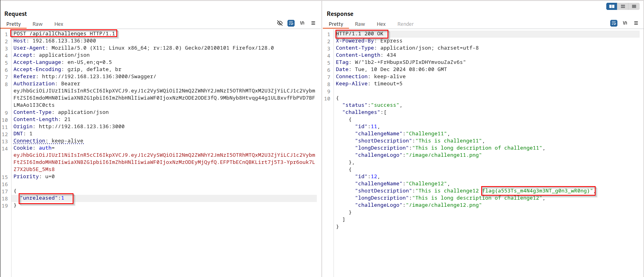Viewport: 644px width, 277px height.
Task: Toggle message wrap icon in Request panel
Action: pyautogui.click(x=291, y=23)
